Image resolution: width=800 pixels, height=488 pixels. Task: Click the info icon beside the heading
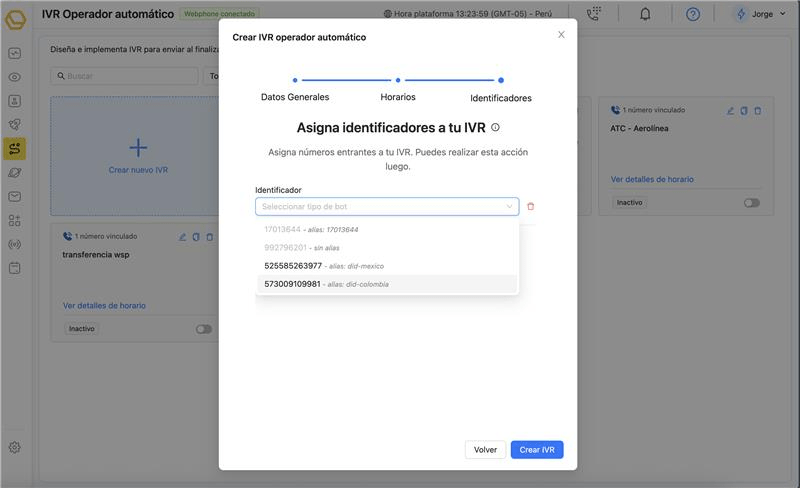coord(495,128)
